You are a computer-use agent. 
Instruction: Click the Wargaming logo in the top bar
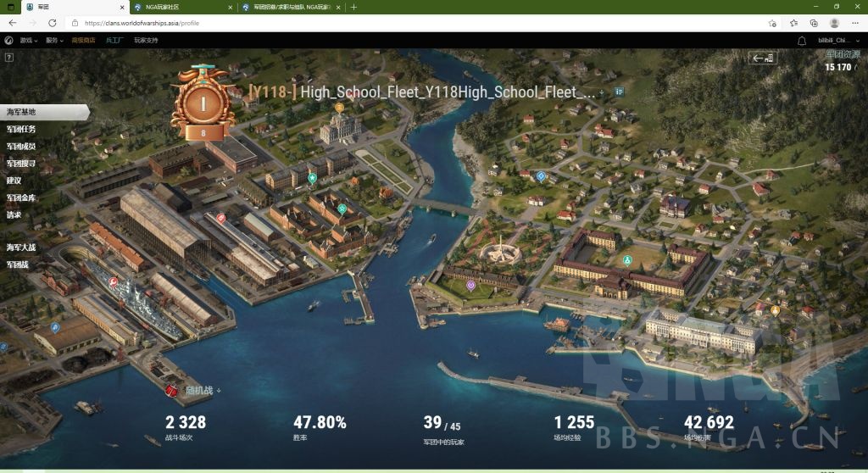(9, 40)
